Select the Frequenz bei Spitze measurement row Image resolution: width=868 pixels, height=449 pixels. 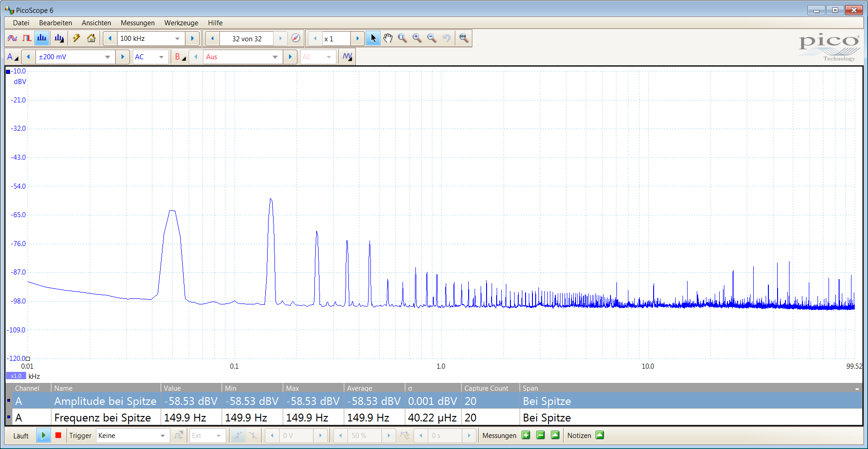[x=434, y=418]
